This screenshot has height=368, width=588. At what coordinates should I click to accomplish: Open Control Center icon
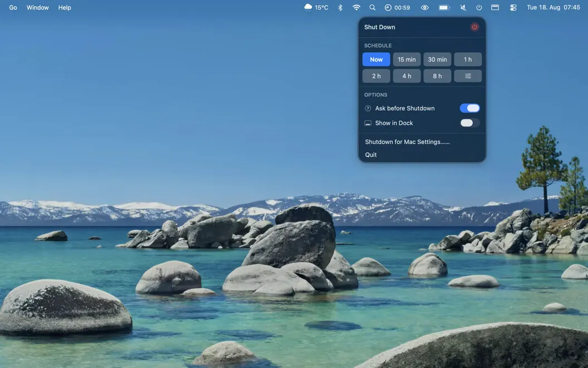click(x=513, y=7)
